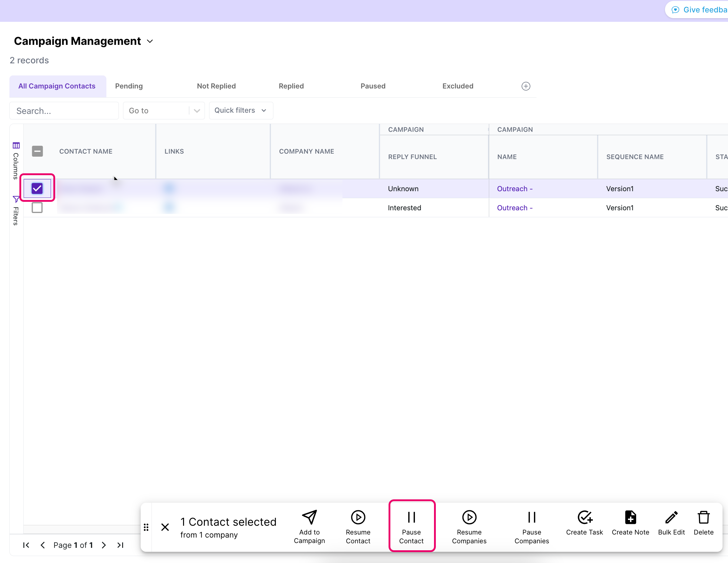The width and height of the screenshot is (728, 563).
Task: Switch to All Campaign Contacts tab
Action: 57,86
